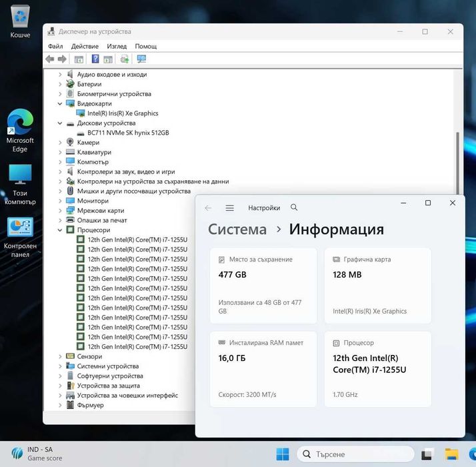Image resolution: width=476 pixels, height=467 pixels.
Task: Open the Файл menu
Action: tap(55, 46)
